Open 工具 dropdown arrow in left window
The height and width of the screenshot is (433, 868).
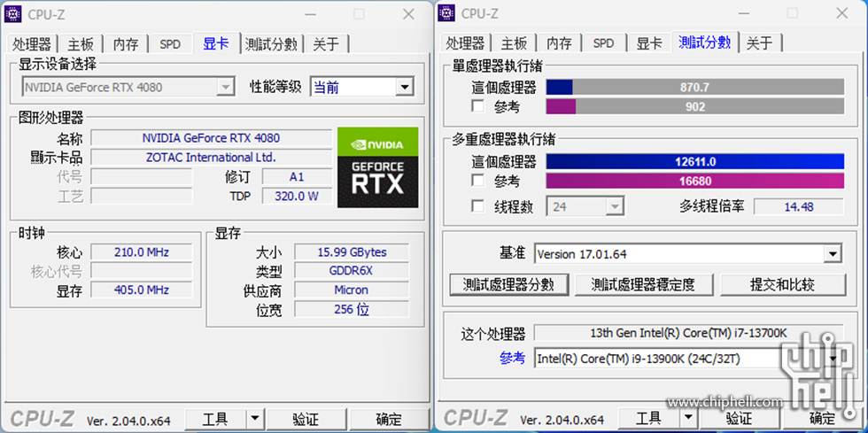pos(254,419)
